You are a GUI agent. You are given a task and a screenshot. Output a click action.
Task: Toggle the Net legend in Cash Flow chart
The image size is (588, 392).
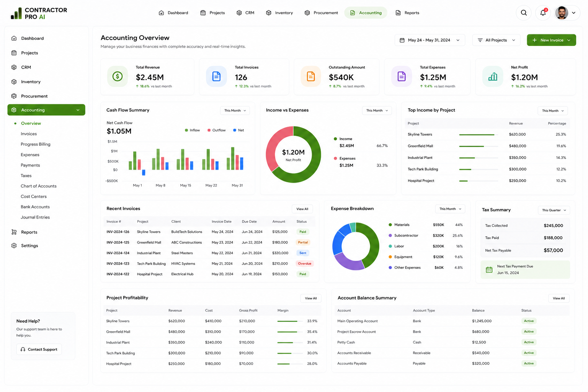click(238, 130)
